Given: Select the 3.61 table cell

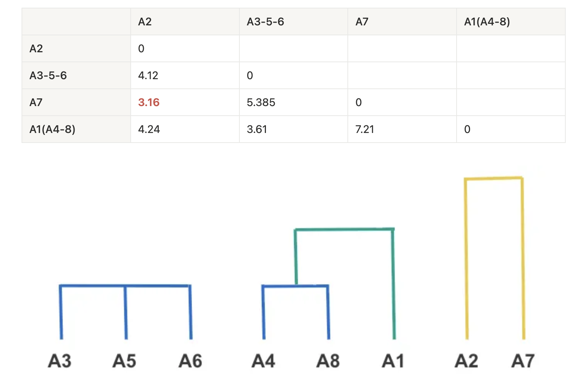Looking at the screenshot, I should [257, 129].
